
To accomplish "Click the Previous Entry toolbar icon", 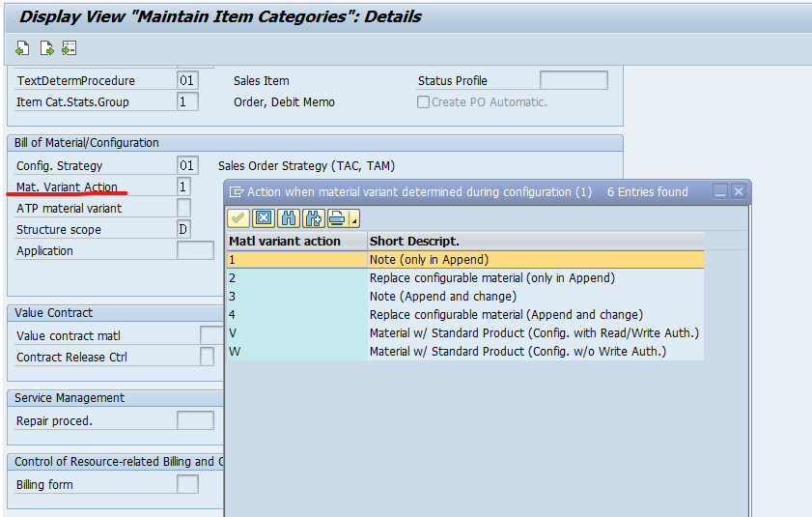I will coord(22,48).
